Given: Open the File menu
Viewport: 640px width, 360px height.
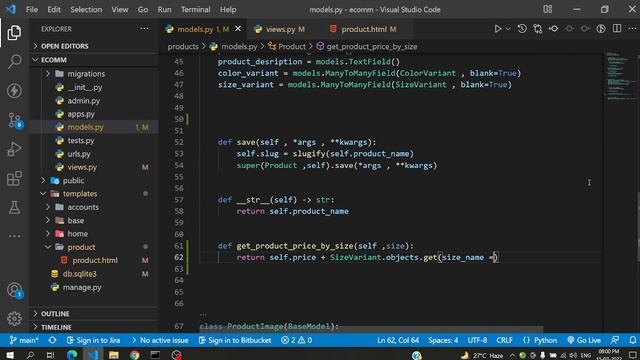Looking at the screenshot, I should tap(32, 9).
